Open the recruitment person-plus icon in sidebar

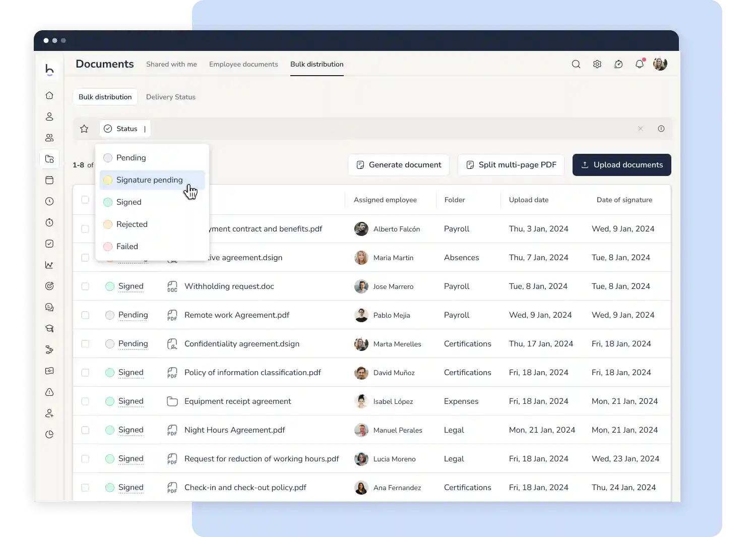[x=49, y=413]
